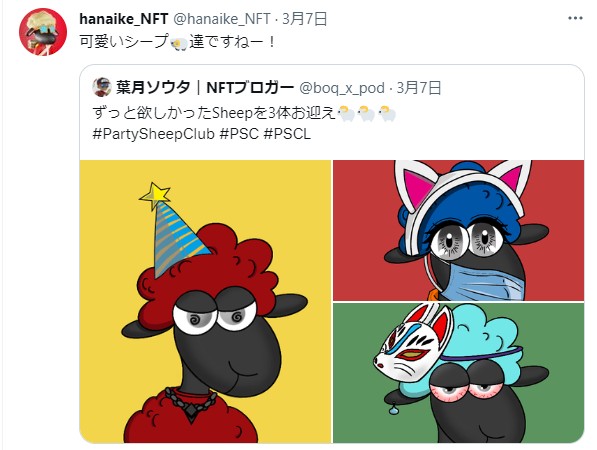This screenshot has width=597, height=450.
Task: Open the @hanaike_NFT handle link
Action: pos(222,19)
